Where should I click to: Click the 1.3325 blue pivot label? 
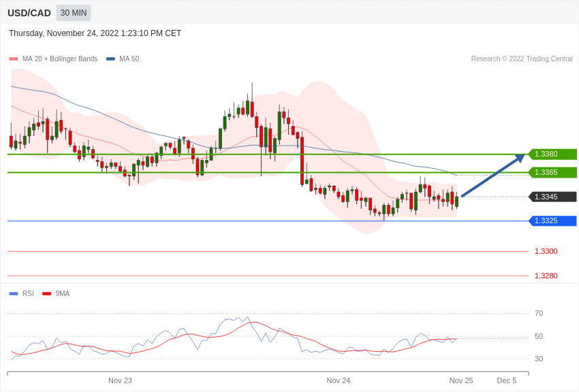click(x=553, y=221)
